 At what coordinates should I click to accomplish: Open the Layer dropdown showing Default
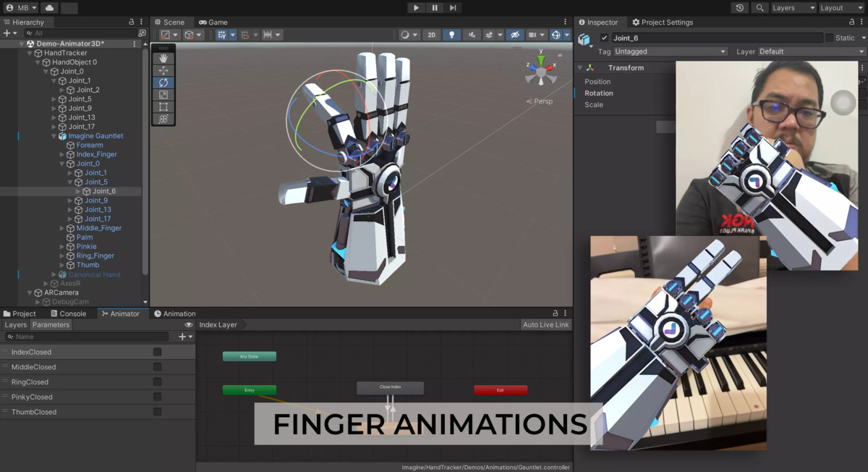pyautogui.click(x=810, y=51)
